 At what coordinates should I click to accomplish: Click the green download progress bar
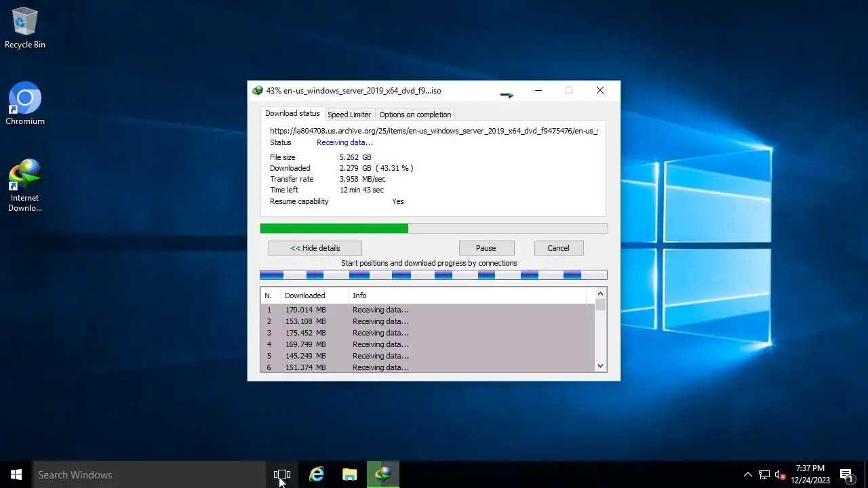point(433,228)
